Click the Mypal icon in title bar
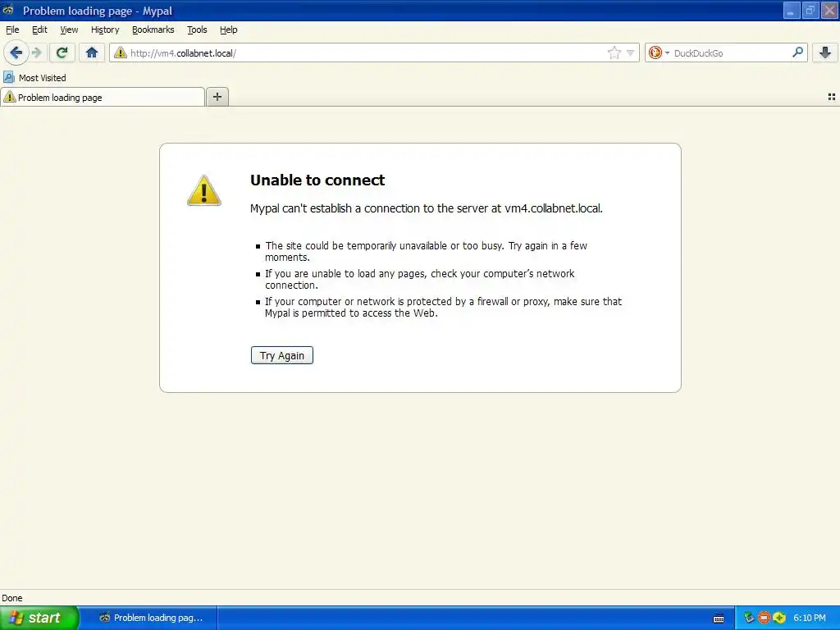 click(x=8, y=10)
